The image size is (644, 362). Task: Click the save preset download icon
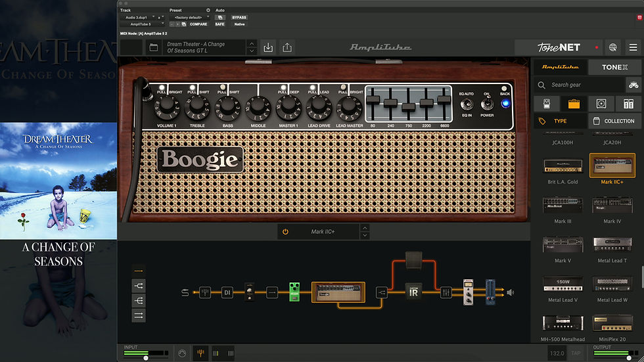tap(268, 47)
